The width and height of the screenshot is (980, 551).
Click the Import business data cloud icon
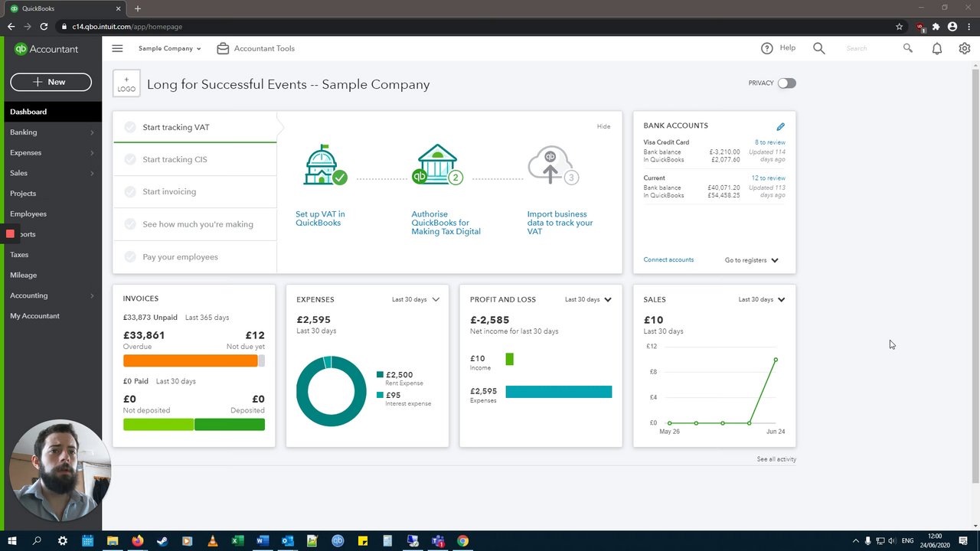pyautogui.click(x=553, y=165)
